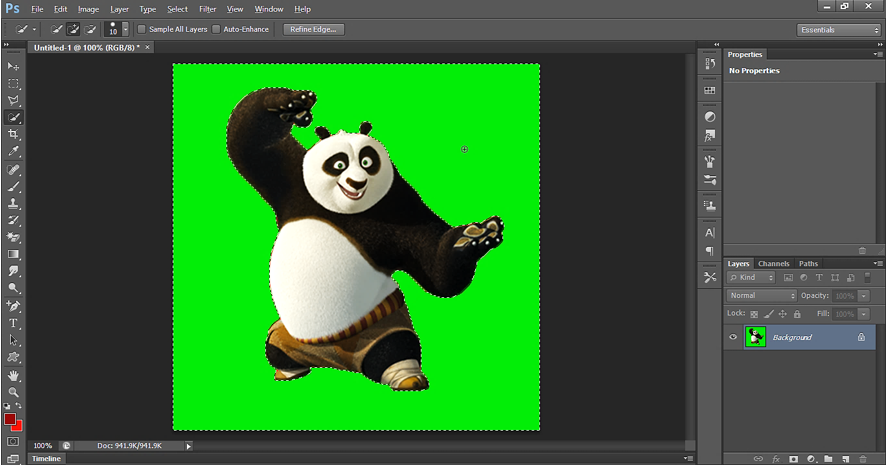Open the Kind filter dropdown

click(x=751, y=278)
